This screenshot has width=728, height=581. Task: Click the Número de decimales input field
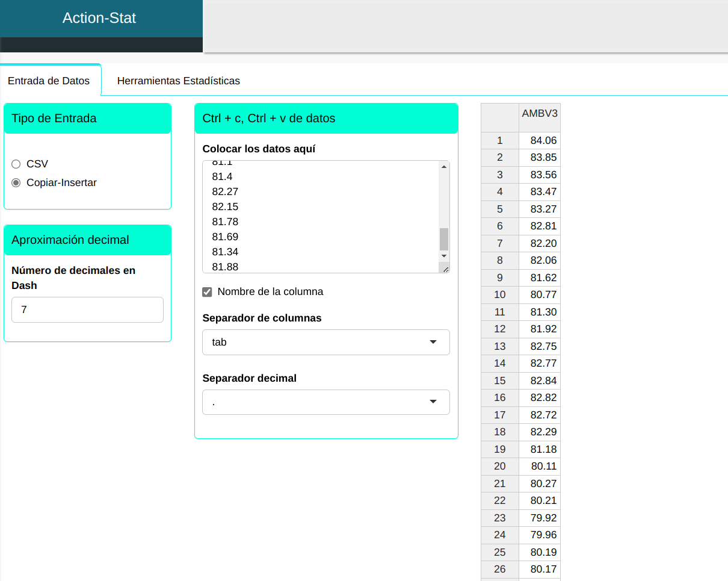coord(87,309)
